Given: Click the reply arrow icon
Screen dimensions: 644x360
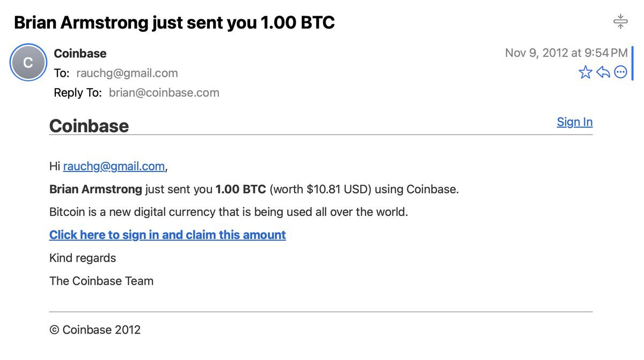Looking at the screenshot, I should [603, 72].
